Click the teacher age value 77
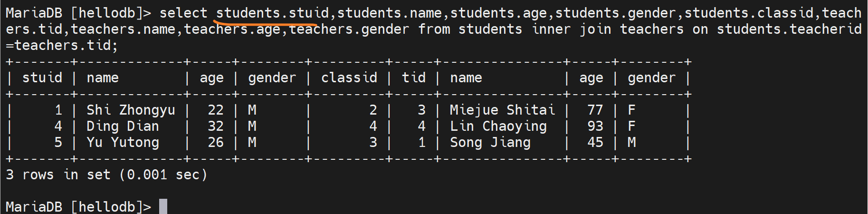 tap(595, 110)
